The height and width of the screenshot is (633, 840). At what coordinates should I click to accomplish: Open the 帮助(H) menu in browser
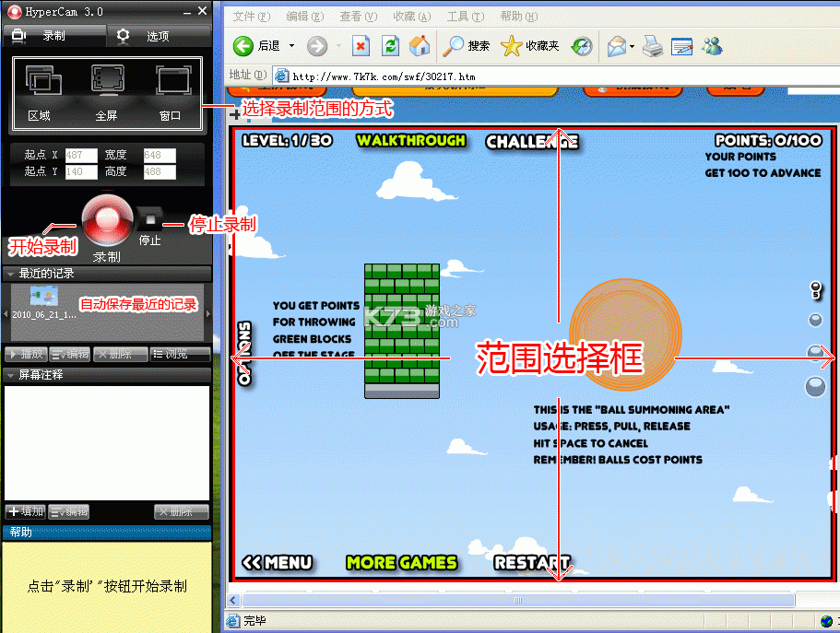tap(519, 17)
